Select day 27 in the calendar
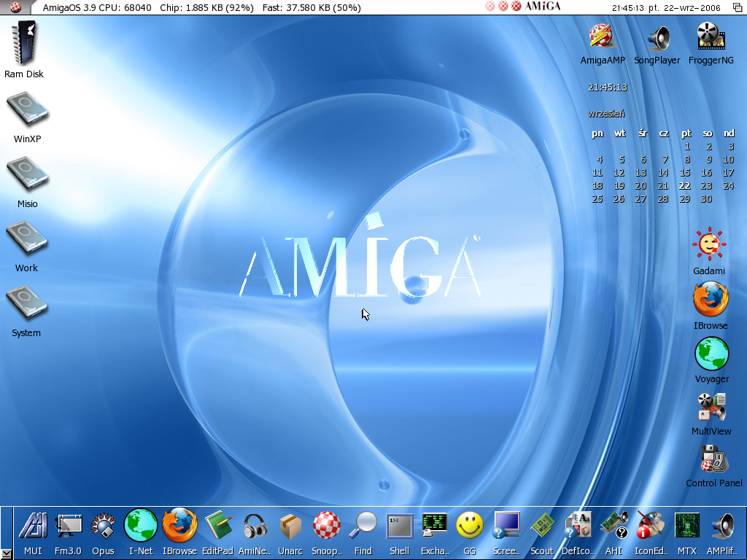 point(640,199)
